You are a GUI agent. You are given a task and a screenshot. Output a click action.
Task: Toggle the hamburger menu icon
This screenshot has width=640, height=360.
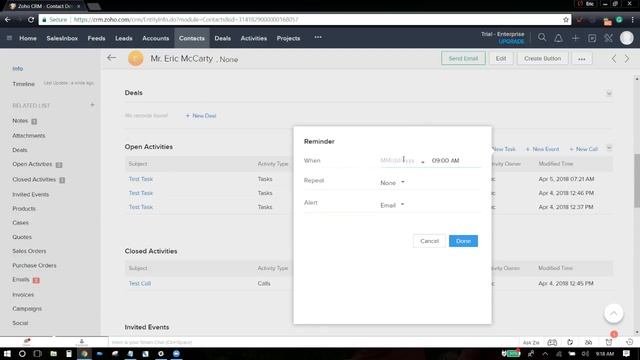[9, 38]
